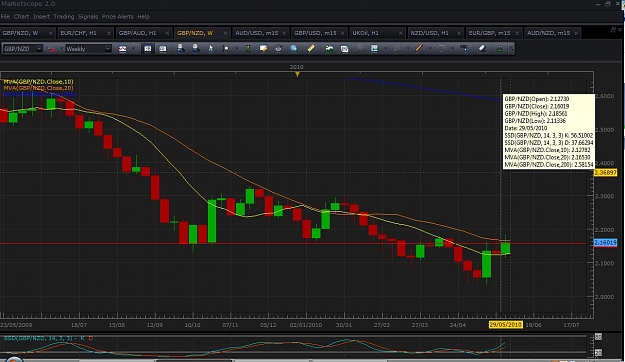The height and width of the screenshot is (362, 625).
Task: Open the Help menu
Action: (x=143, y=17)
